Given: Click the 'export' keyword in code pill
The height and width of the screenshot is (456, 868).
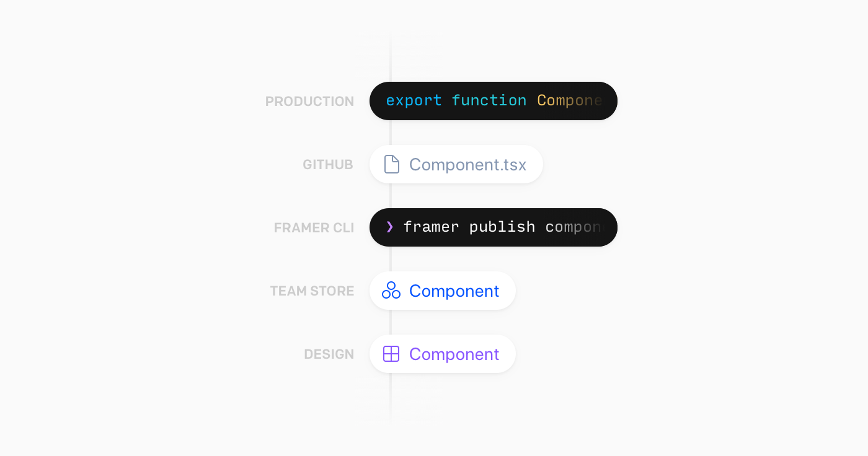Looking at the screenshot, I should 414,100.
